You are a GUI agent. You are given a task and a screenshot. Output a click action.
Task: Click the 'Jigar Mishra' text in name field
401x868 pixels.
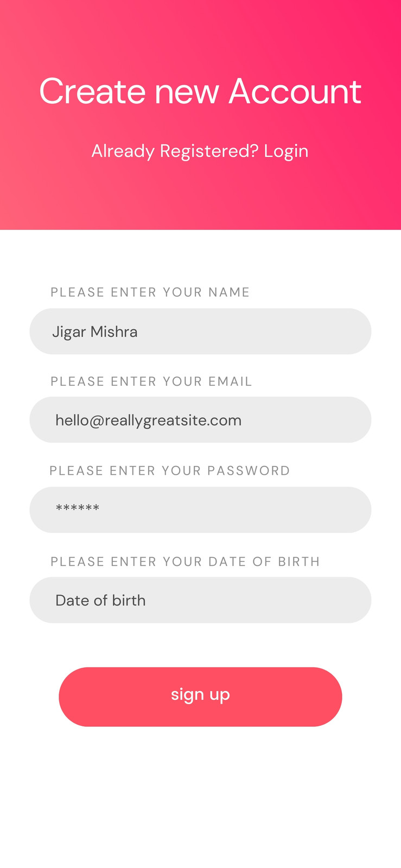(95, 332)
